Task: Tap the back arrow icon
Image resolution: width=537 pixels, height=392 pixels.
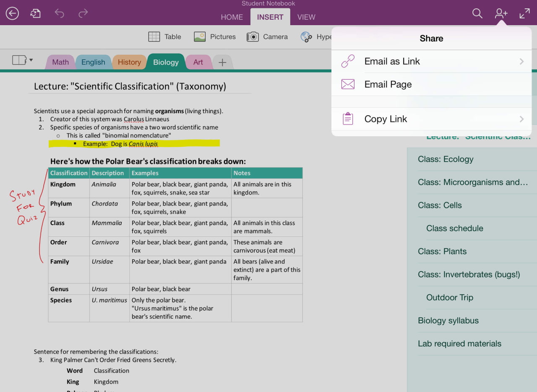Action: point(12,13)
